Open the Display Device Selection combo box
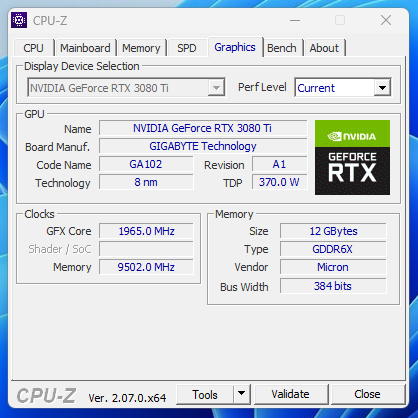The image size is (418, 418). tap(126, 88)
